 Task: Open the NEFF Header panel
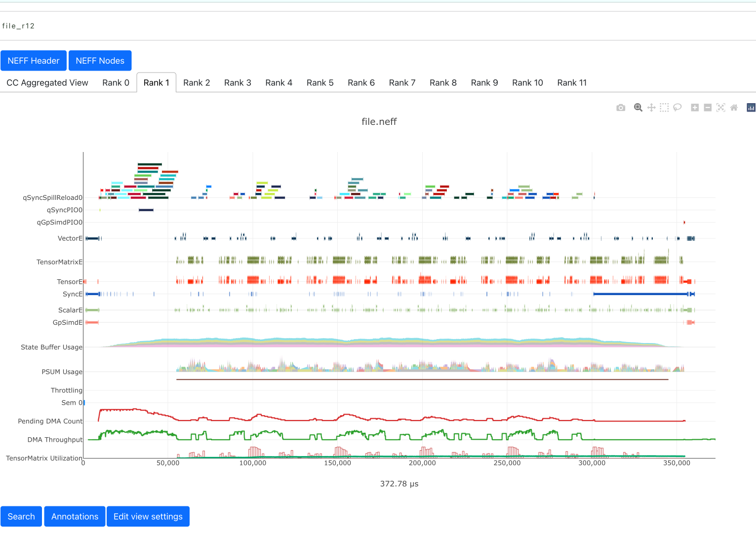34,61
